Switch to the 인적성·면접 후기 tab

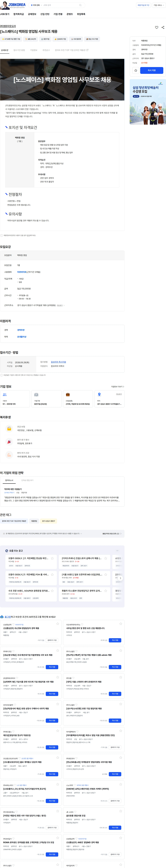27,480
